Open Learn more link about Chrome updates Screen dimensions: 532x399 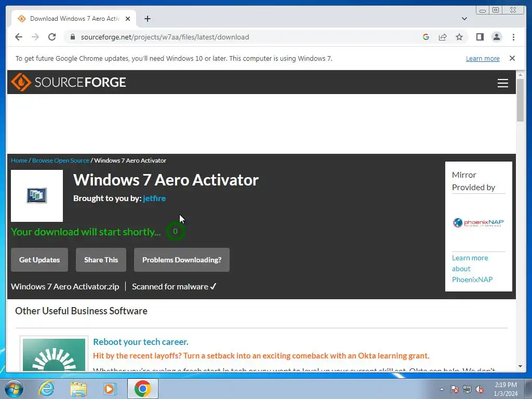pyautogui.click(x=483, y=58)
